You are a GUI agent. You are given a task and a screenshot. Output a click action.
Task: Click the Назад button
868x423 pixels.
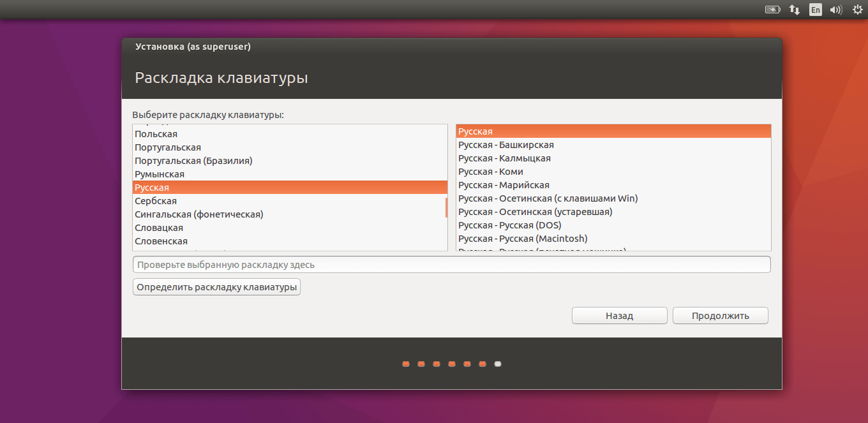(x=619, y=316)
